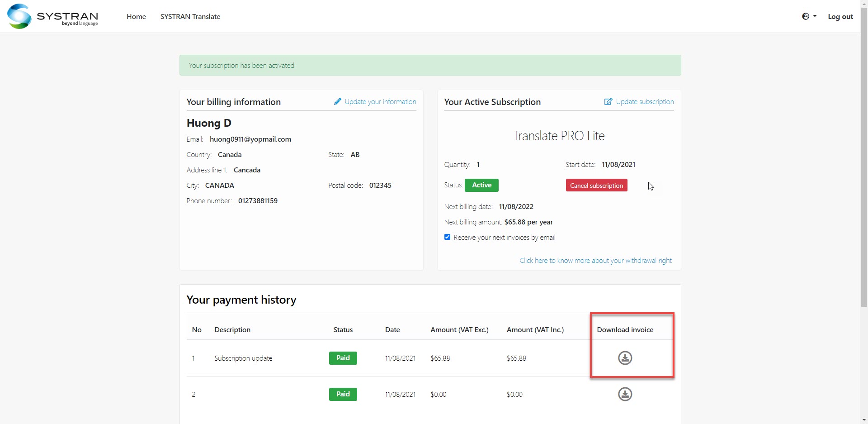Download invoice for Subscription update row
The image size is (868, 424).
tap(625, 358)
